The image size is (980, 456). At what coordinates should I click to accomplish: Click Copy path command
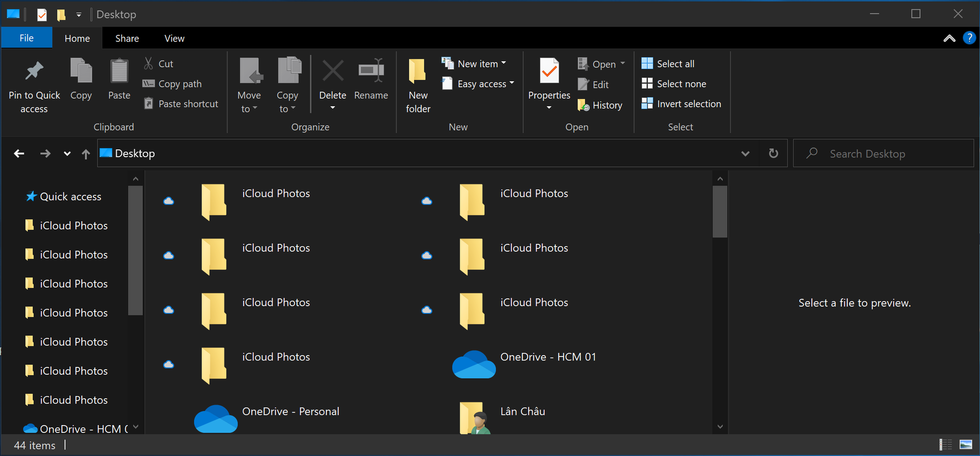(x=172, y=84)
